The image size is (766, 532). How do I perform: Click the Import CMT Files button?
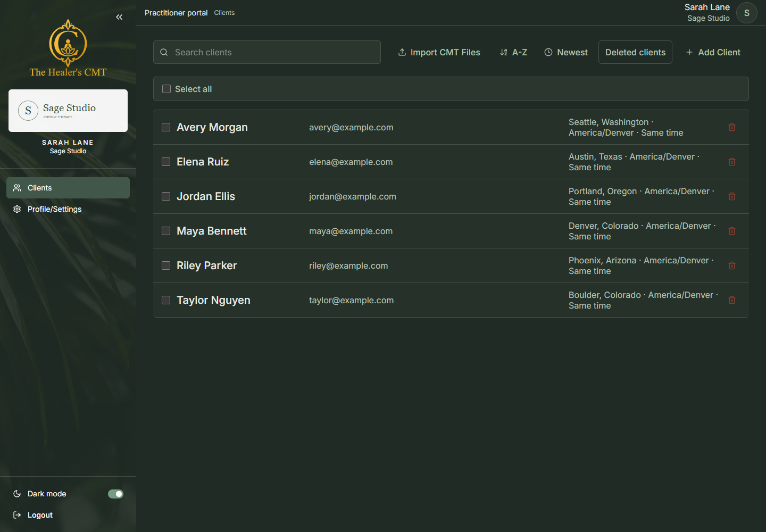[439, 52]
